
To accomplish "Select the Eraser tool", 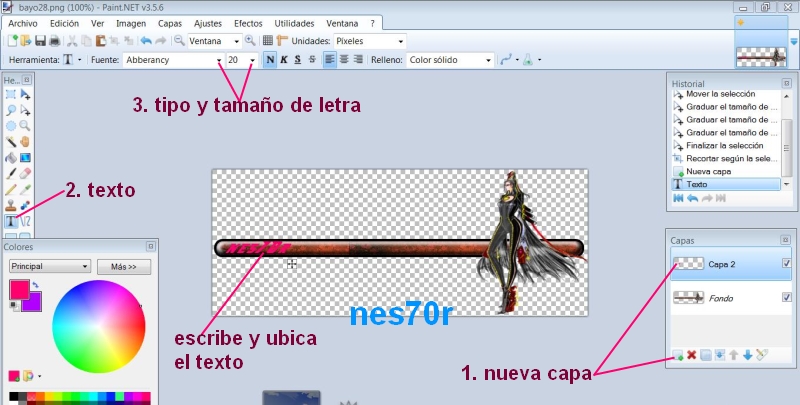I will pos(25,174).
